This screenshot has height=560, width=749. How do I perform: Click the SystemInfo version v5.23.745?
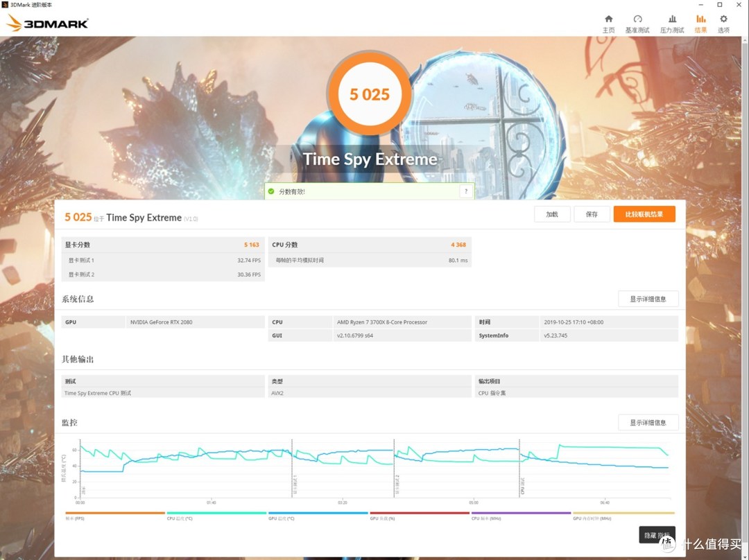[x=556, y=335]
